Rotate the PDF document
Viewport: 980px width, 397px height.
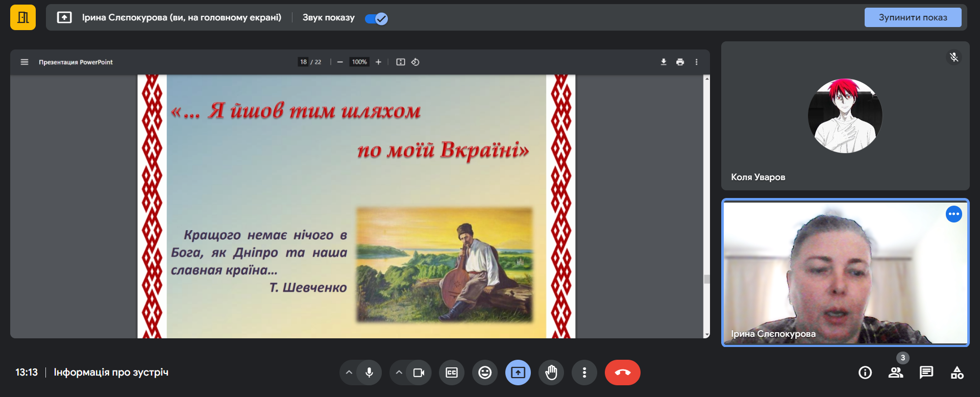pos(415,62)
